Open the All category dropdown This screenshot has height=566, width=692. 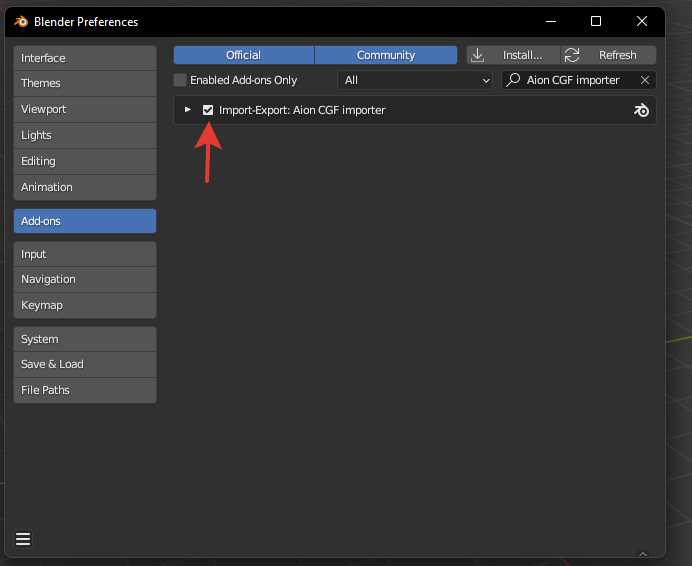415,80
